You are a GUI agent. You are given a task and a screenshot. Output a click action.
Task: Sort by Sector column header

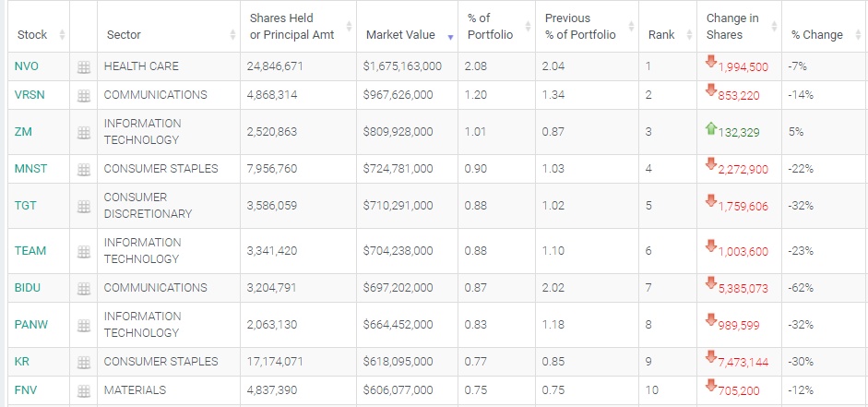click(x=124, y=35)
